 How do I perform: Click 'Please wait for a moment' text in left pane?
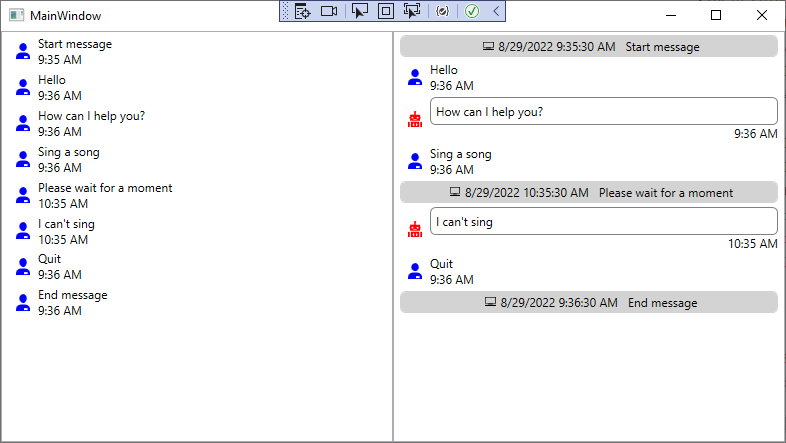coord(105,188)
